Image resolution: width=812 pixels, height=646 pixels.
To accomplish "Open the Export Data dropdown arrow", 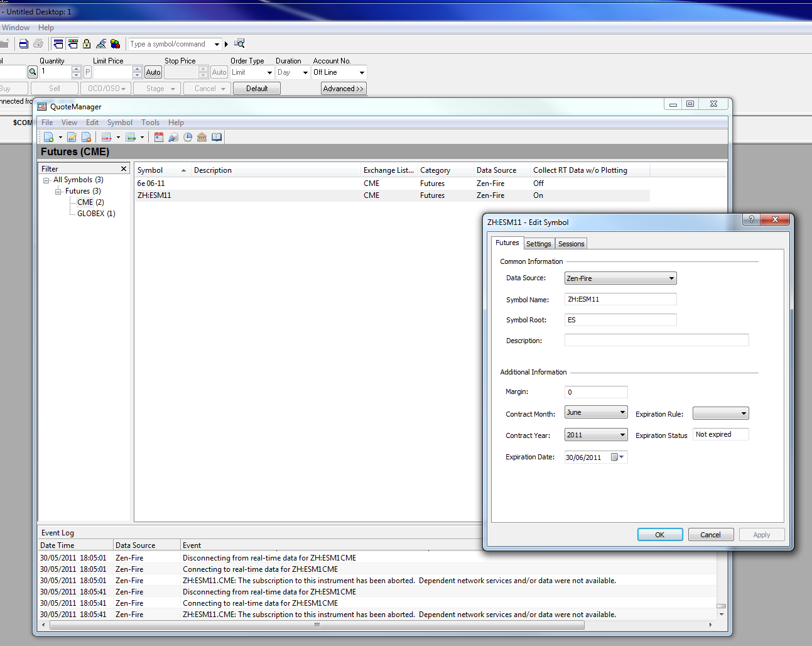I will pos(142,137).
